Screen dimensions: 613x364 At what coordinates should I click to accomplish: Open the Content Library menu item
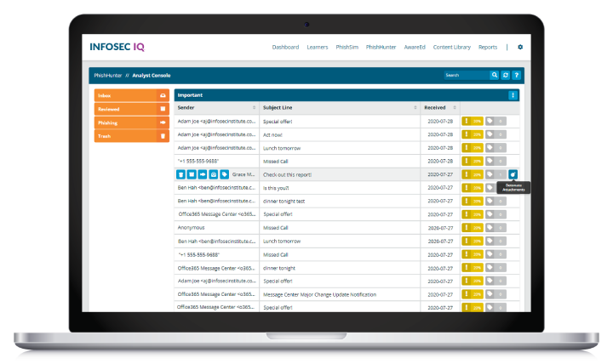coord(451,48)
